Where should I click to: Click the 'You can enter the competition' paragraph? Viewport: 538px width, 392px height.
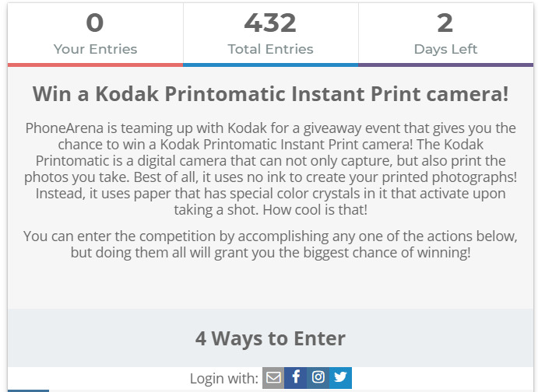(x=270, y=244)
